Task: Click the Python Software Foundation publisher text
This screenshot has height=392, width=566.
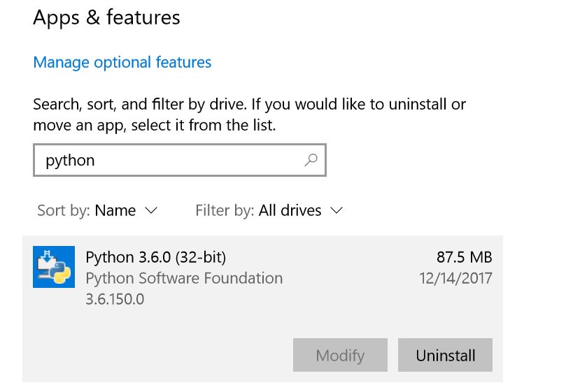Action: pyautogui.click(x=184, y=278)
